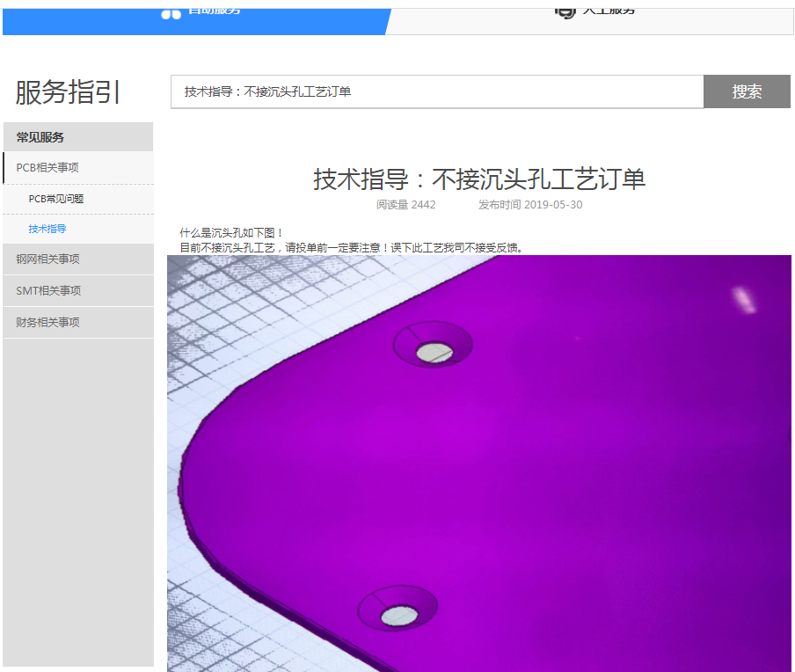Click inside the search input field

tap(396, 91)
